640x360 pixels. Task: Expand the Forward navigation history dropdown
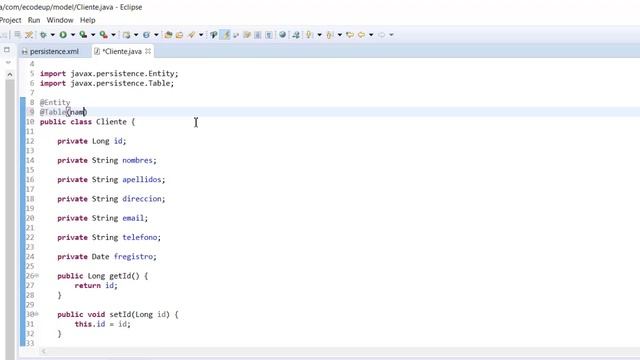(x=391, y=35)
